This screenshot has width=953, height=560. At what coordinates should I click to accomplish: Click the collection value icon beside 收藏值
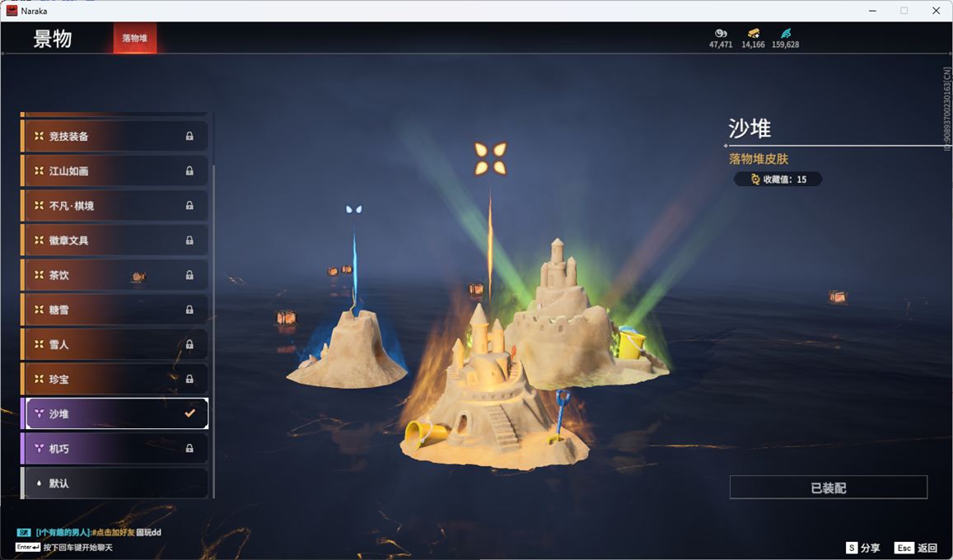(x=754, y=179)
